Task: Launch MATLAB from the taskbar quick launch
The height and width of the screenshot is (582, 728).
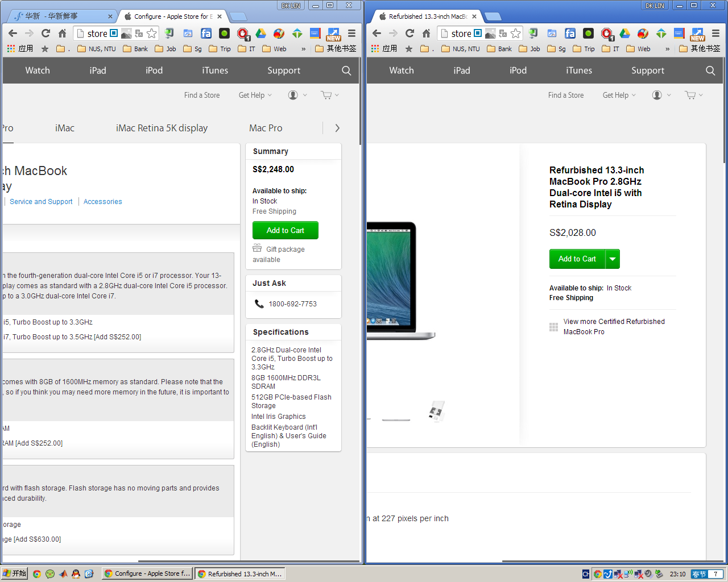Action: [x=63, y=574]
